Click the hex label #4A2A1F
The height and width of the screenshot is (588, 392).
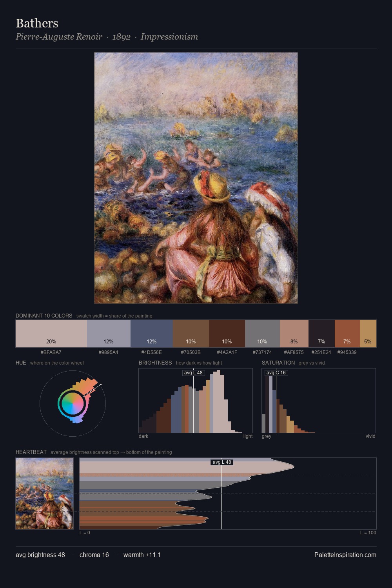point(227,352)
